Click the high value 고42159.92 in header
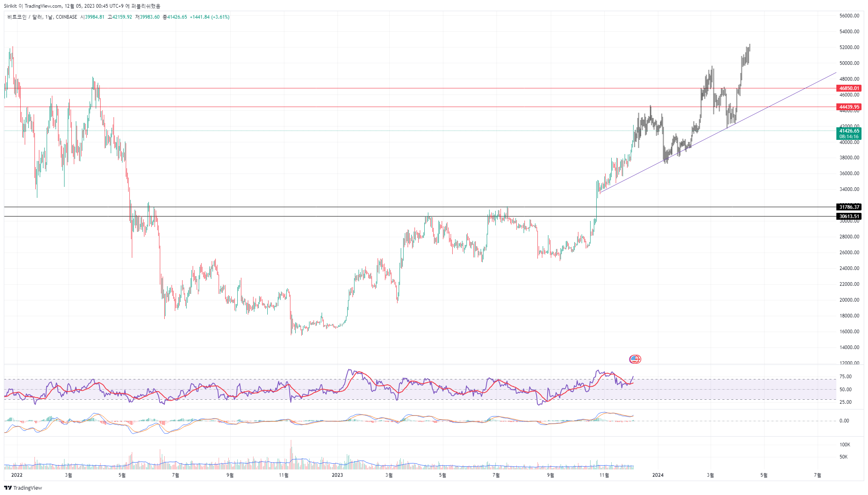This screenshot has width=868, height=495. pyautogui.click(x=120, y=17)
